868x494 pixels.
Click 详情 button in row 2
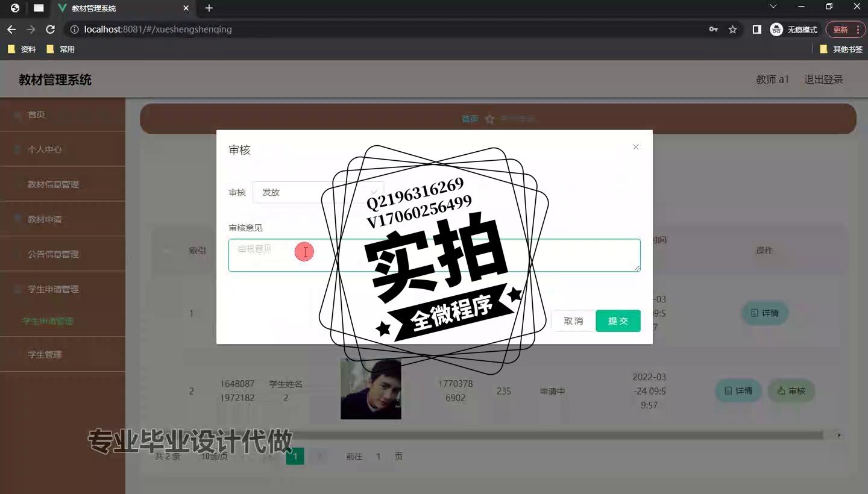(x=738, y=391)
